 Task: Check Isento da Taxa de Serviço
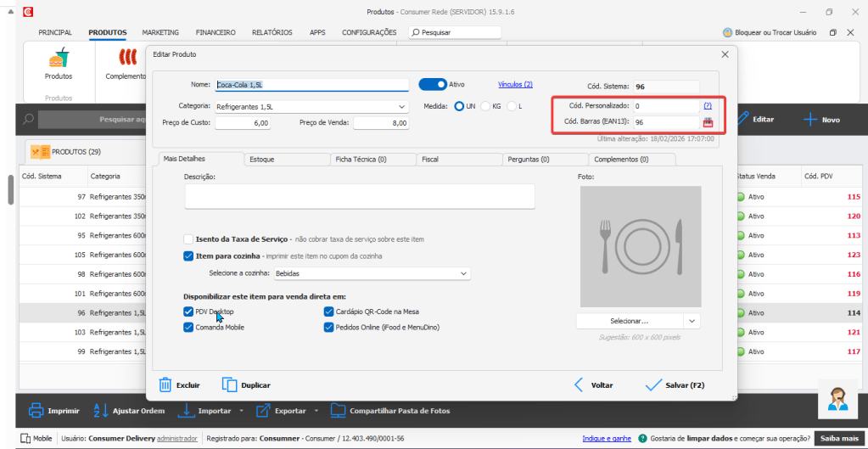(188, 240)
